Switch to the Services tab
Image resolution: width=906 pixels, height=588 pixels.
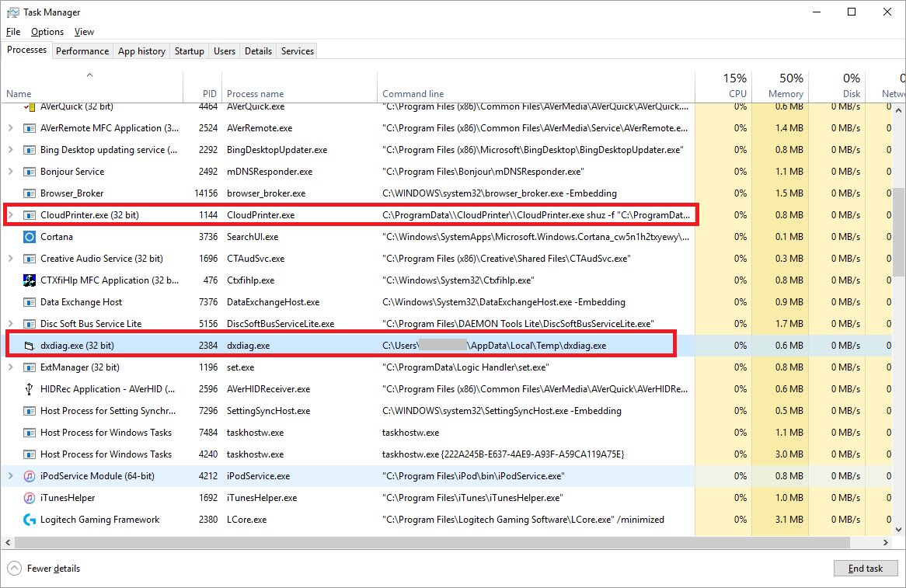point(298,50)
